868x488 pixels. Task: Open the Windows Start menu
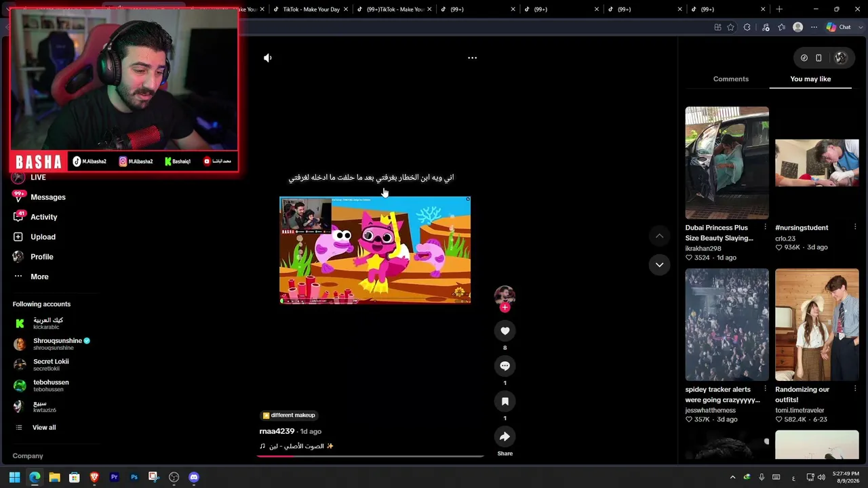pos(14,477)
